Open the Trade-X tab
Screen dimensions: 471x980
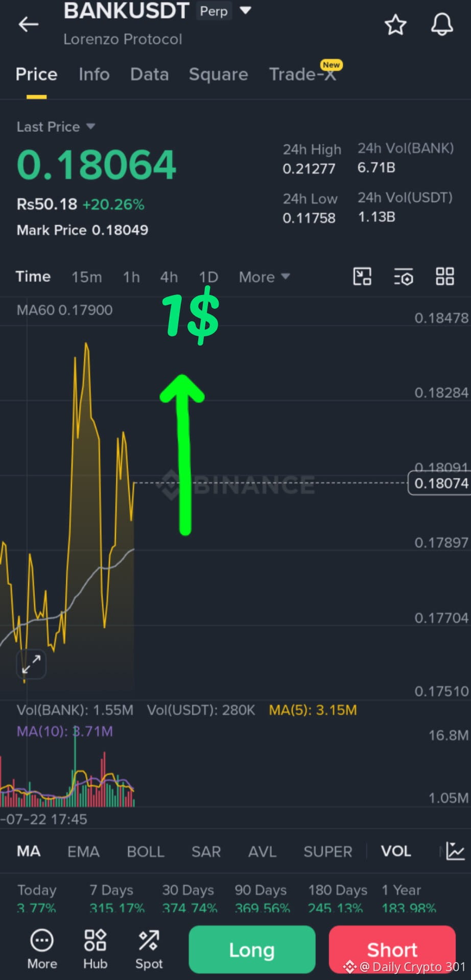coord(302,75)
